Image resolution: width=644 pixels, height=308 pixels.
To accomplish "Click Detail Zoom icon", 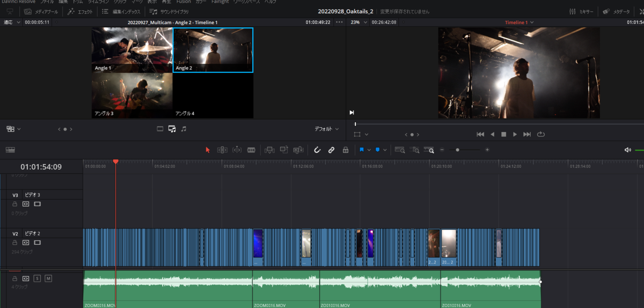I will tap(414, 150).
